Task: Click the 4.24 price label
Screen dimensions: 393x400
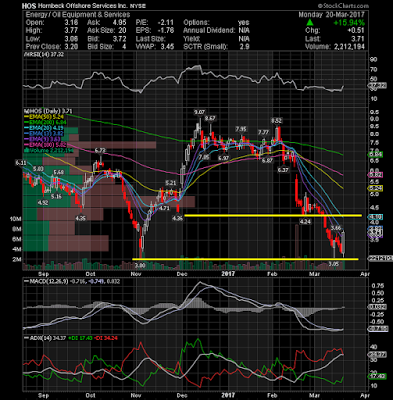Action: (306, 221)
